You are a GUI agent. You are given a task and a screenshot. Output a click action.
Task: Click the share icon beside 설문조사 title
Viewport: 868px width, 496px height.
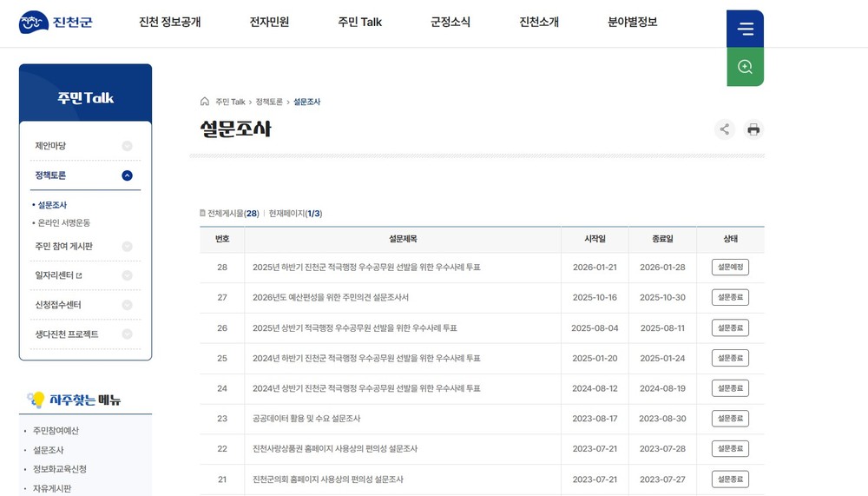725,129
